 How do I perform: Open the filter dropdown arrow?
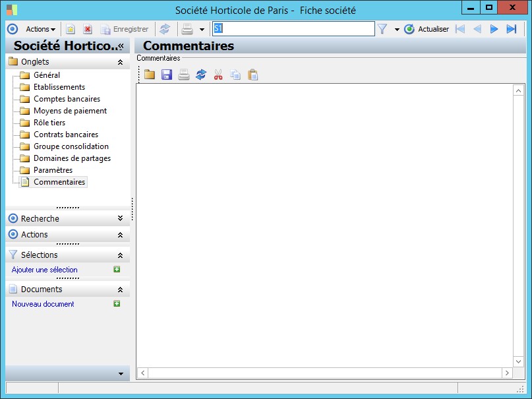[397, 30]
